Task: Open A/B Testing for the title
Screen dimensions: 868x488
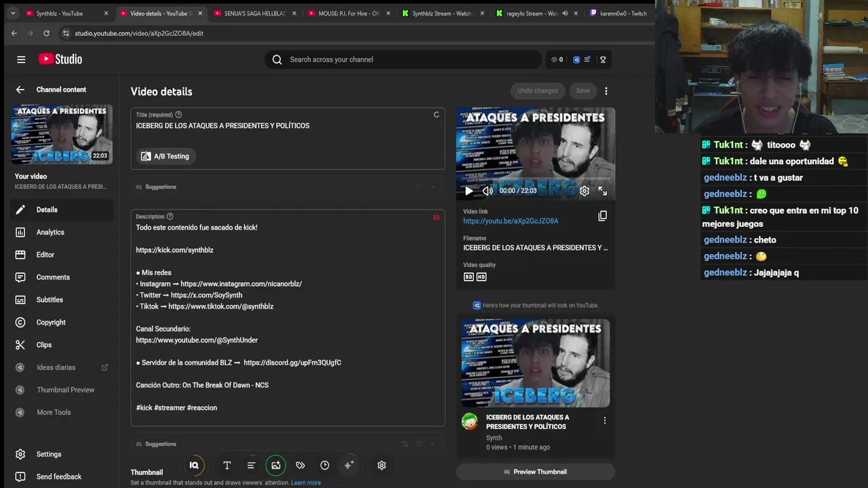Action: click(x=165, y=157)
